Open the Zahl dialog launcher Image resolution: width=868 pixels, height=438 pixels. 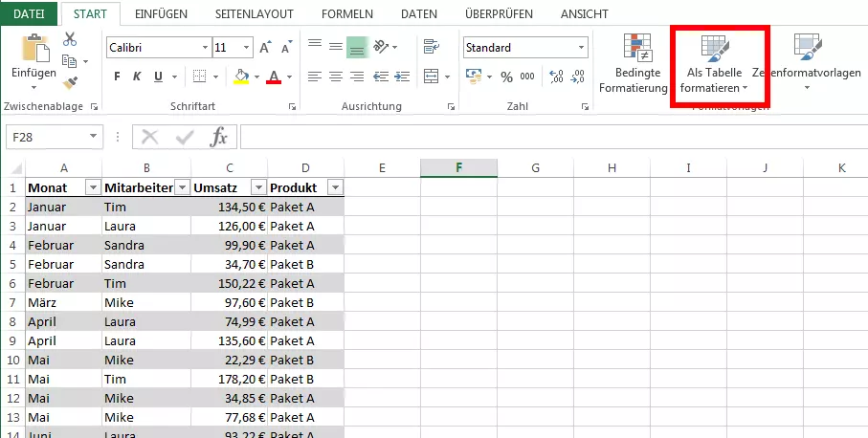click(585, 107)
